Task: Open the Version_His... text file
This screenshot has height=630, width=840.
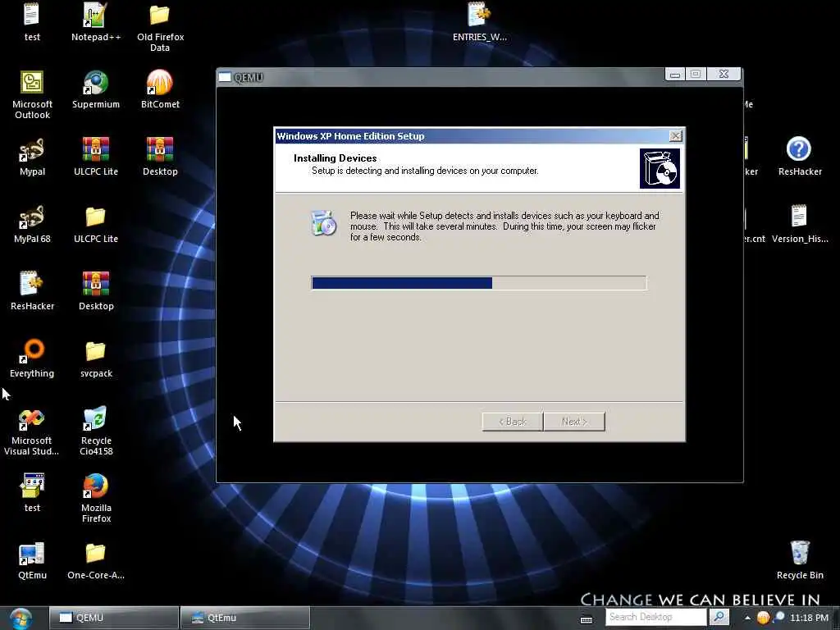Action: [799, 217]
